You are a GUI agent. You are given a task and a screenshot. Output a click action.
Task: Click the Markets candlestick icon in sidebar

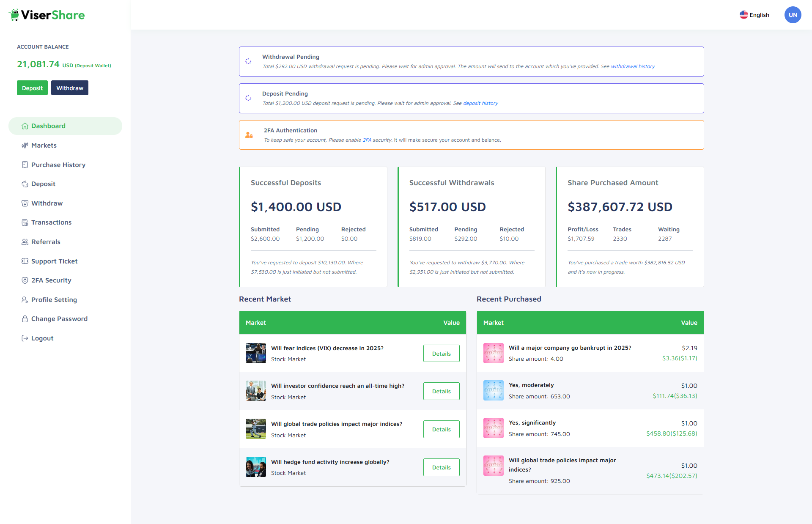click(x=25, y=145)
